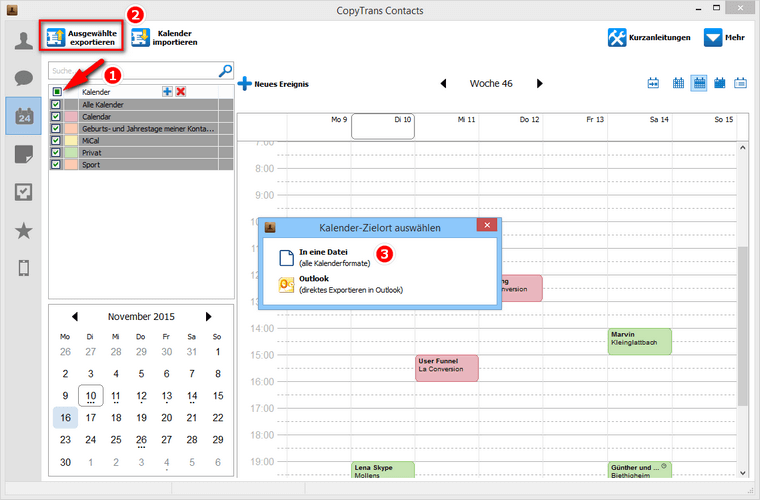
Task: Toggle the select-all calendars checkbox in header
Action: [x=57, y=92]
